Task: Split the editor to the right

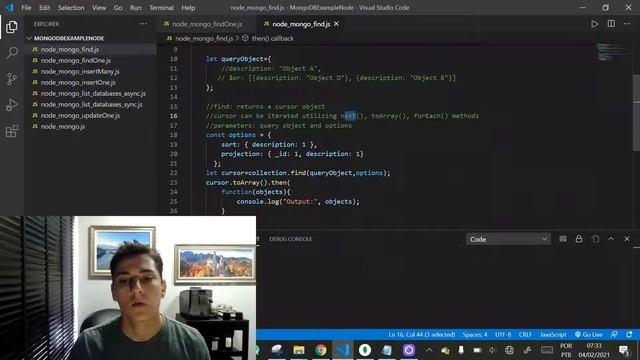Action: [x=611, y=24]
